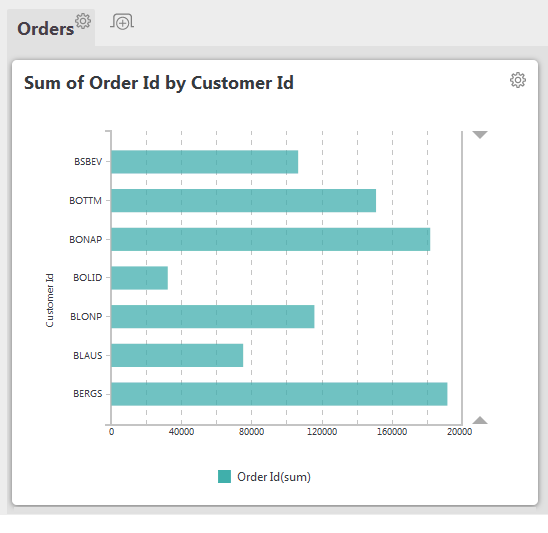Select the BOTTM bar

pos(244,201)
